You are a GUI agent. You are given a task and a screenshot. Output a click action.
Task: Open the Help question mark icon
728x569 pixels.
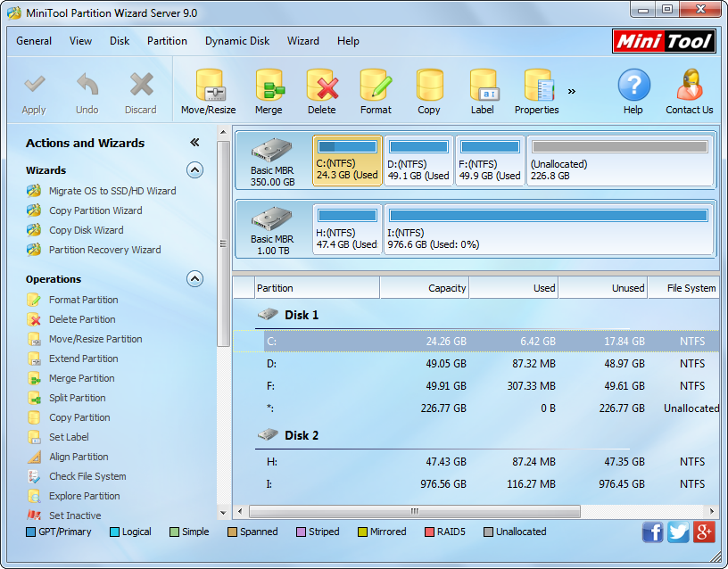[633, 85]
